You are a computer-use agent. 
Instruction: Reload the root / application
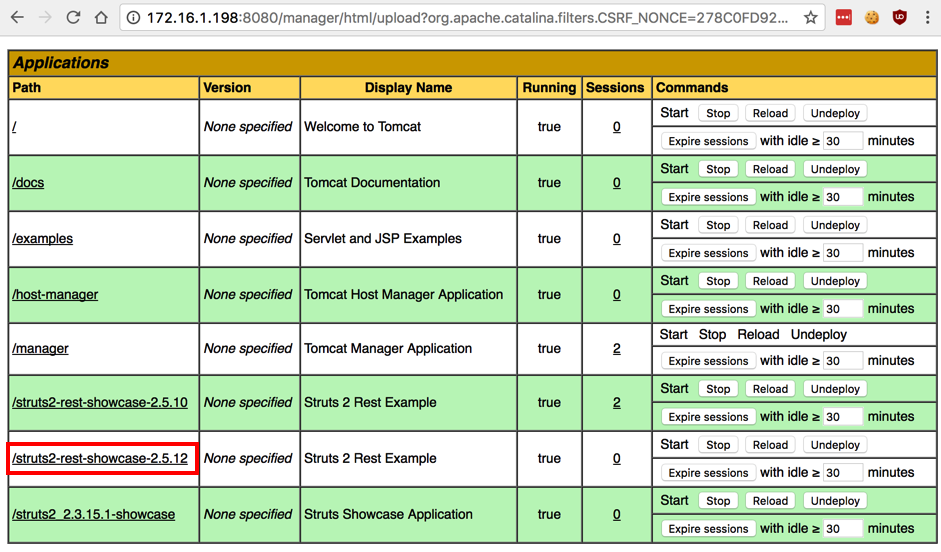tap(770, 113)
